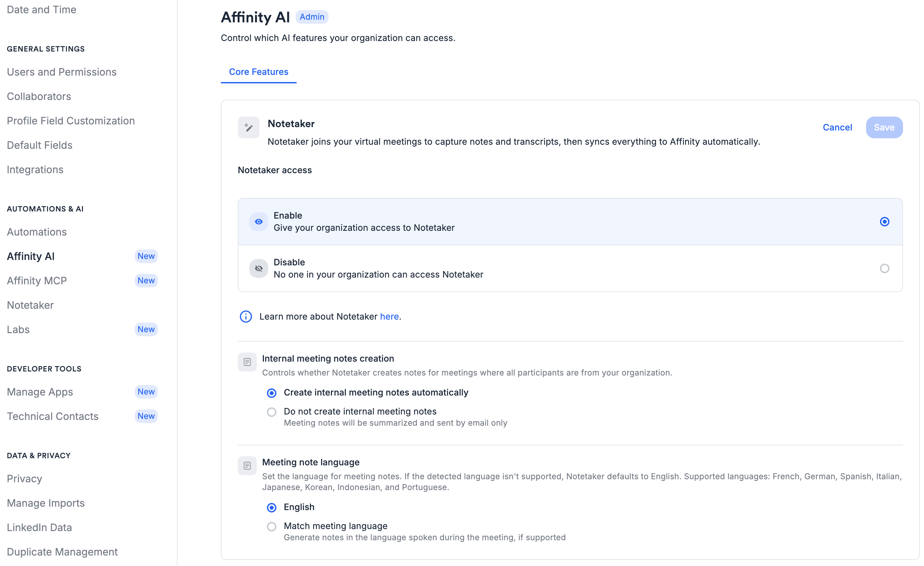
Task: Click the info icon next to Learn more
Action: (x=246, y=317)
